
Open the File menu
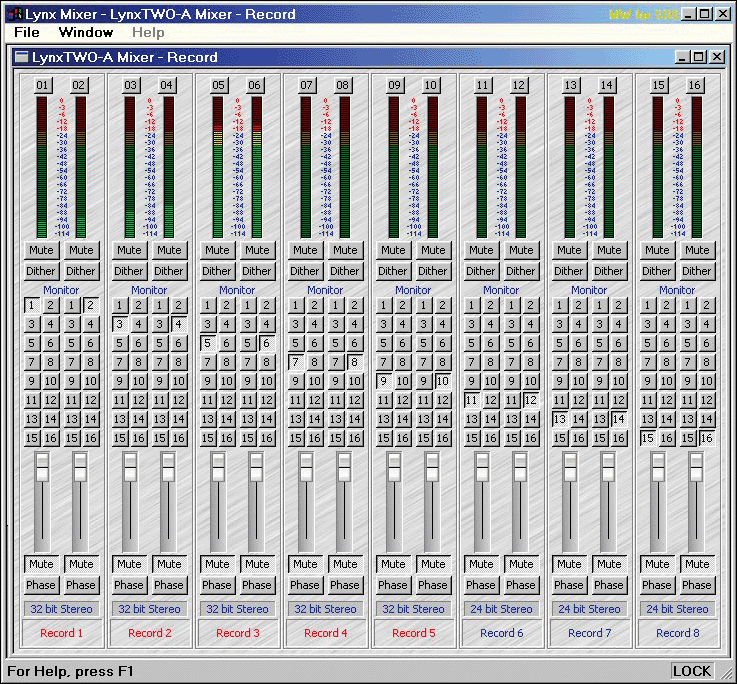click(x=27, y=33)
